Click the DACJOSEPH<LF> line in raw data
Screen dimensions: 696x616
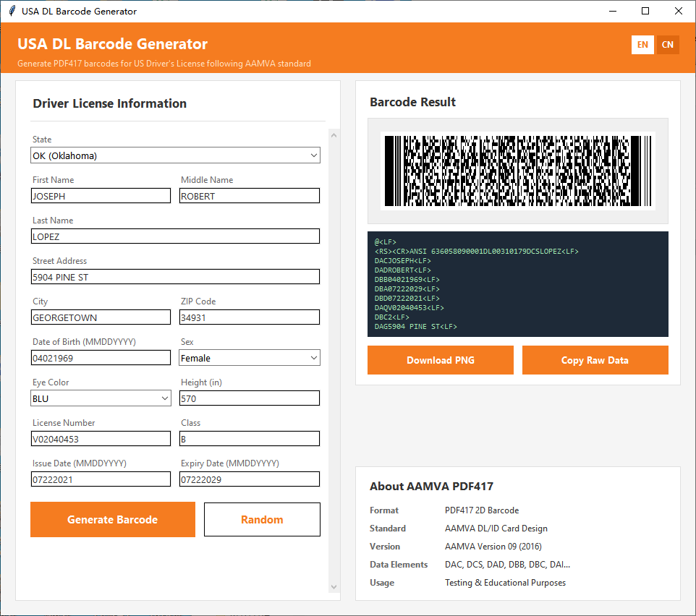pyautogui.click(x=402, y=261)
